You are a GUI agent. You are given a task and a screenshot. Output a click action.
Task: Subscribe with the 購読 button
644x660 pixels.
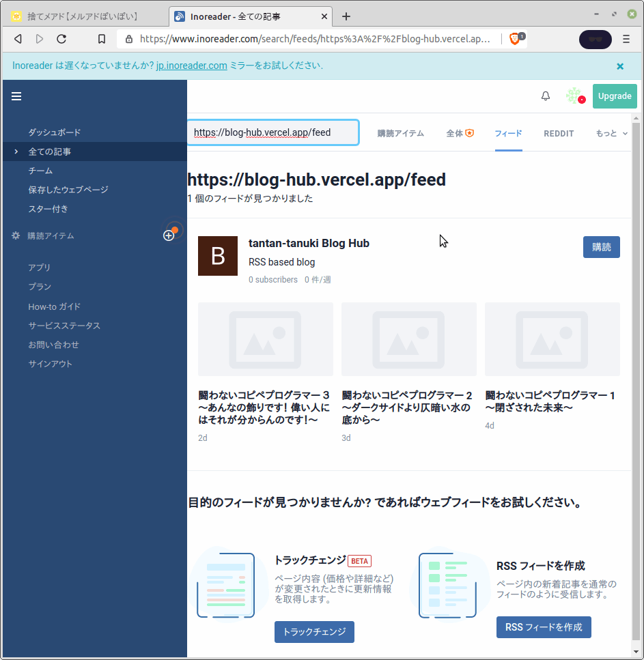pos(601,247)
